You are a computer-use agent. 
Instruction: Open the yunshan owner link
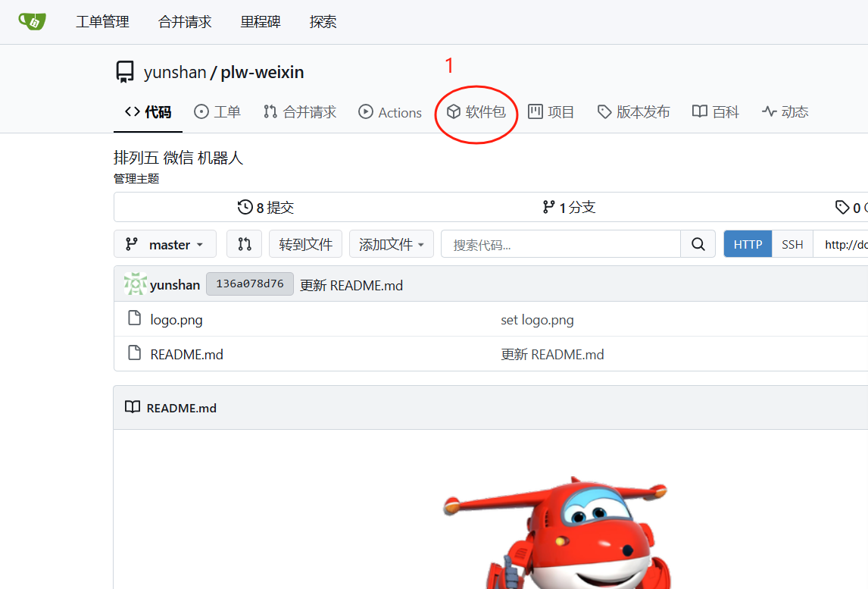coord(175,72)
